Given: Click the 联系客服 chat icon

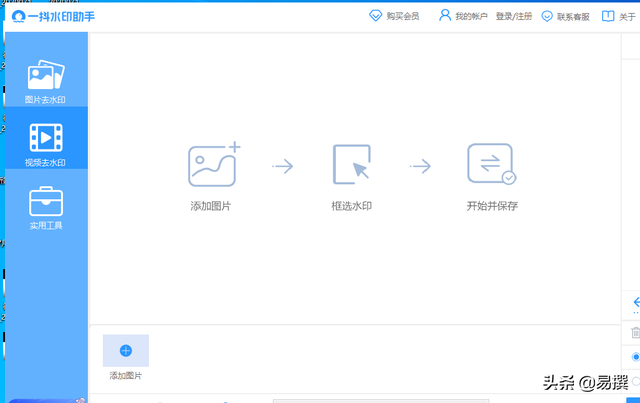Looking at the screenshot, I should (x=547, y=16).
